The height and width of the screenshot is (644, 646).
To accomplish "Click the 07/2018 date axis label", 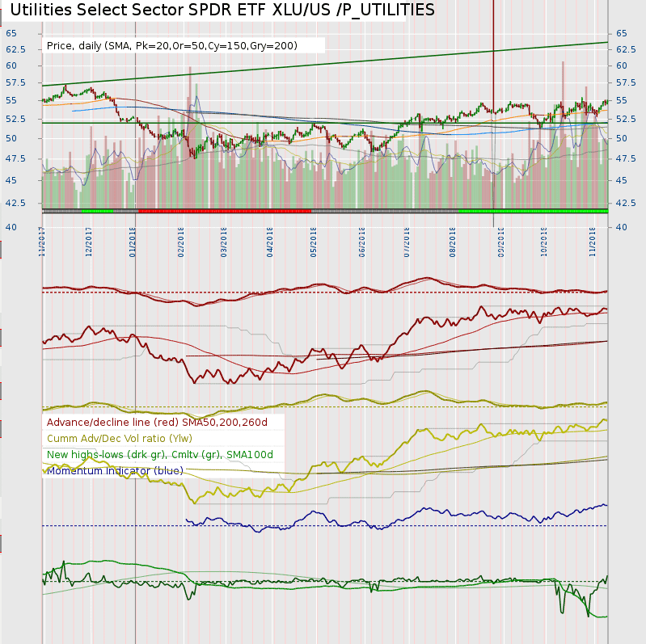I will 407,242.
